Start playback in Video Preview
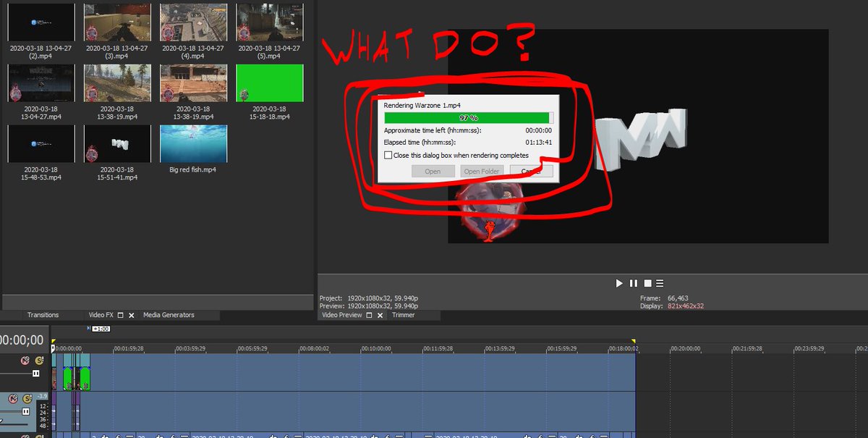Image resolution: width=868 pixels, height=438 pixels. click(619, 283)
